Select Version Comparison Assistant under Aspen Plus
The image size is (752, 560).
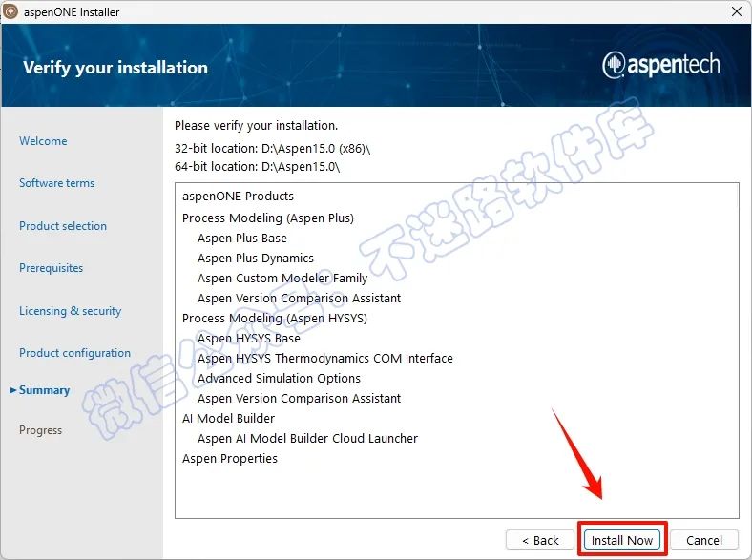(300, 299)
